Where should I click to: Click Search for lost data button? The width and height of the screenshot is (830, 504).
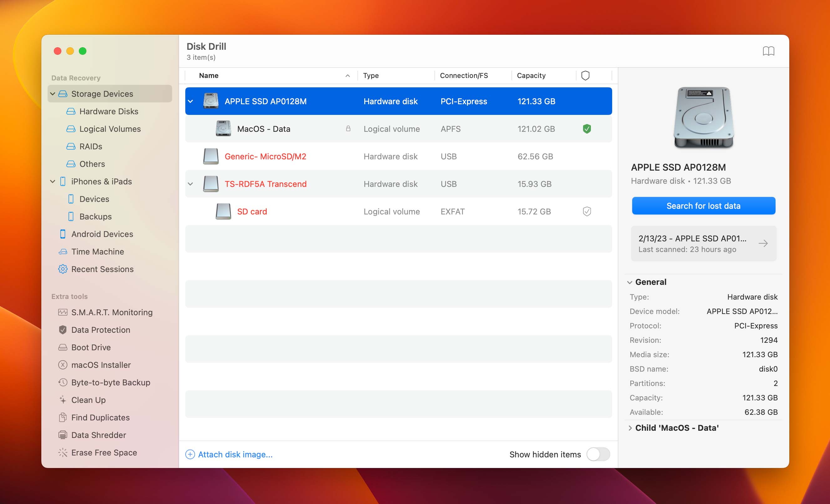click(x=703, y=206)
